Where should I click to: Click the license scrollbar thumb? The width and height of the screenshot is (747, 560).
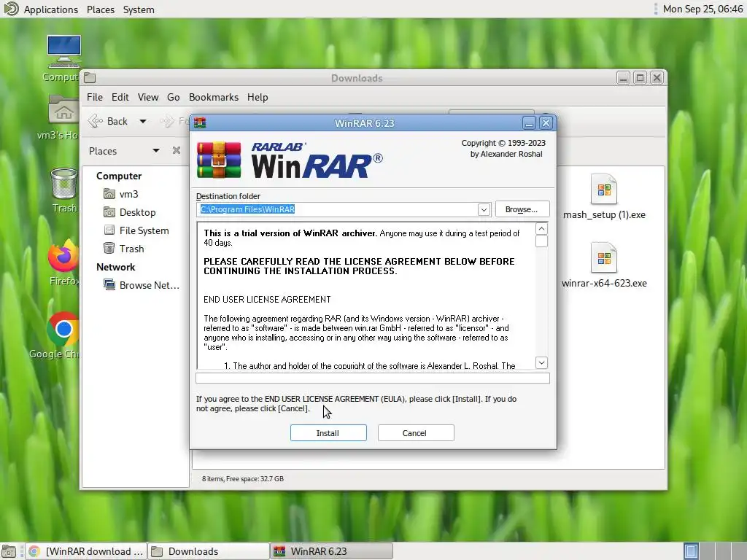click(541, 241)
